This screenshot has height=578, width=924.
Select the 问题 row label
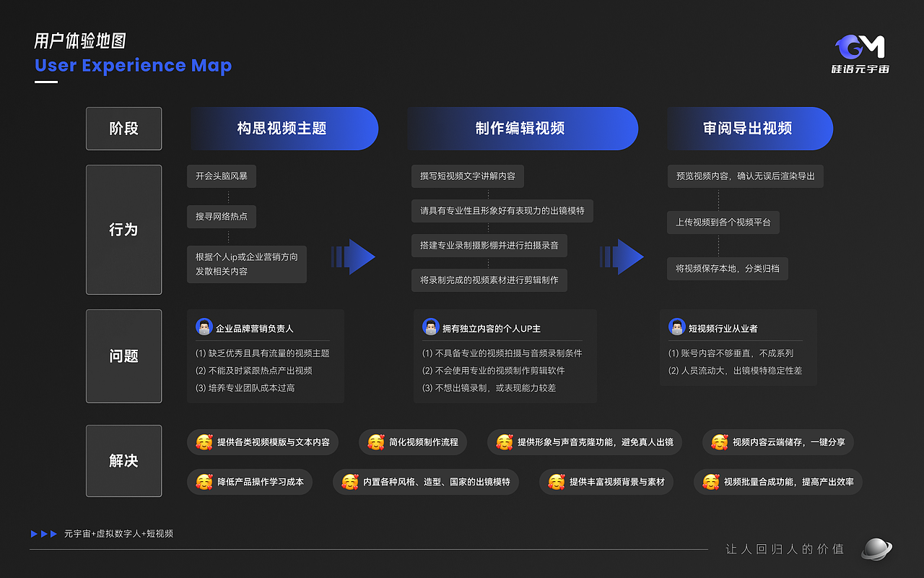123,356
